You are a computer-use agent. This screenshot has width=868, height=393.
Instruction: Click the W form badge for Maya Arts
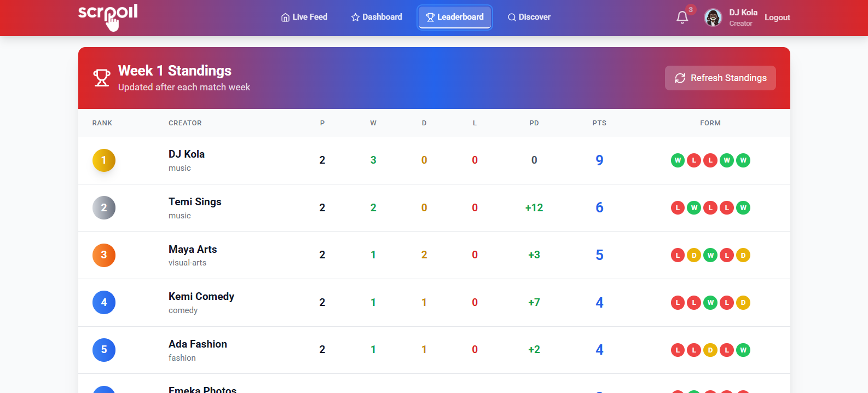pos(710,255)
